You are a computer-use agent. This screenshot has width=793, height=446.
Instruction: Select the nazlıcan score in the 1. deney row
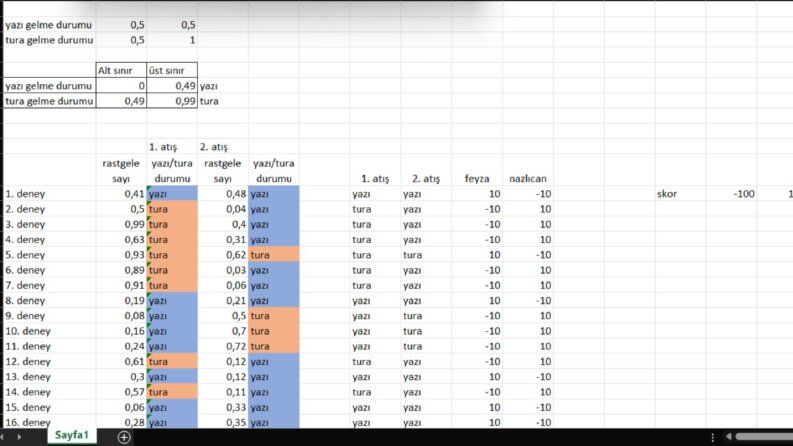coord(527,194)
